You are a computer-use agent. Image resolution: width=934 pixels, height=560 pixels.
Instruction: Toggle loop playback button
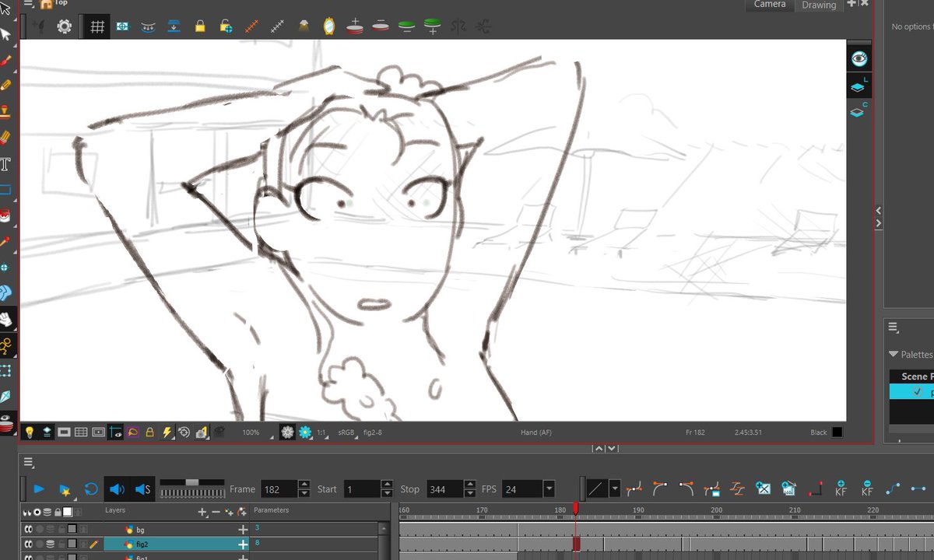point(91,489)
